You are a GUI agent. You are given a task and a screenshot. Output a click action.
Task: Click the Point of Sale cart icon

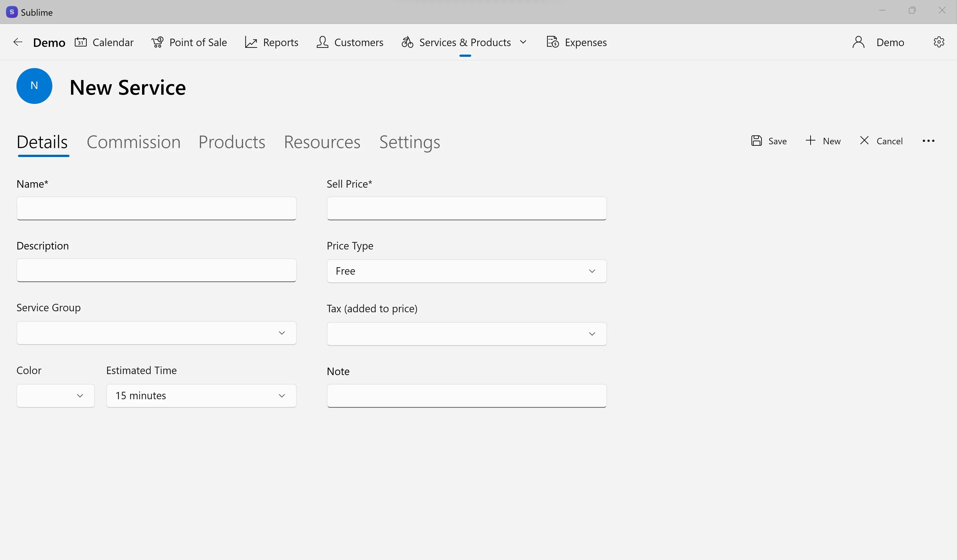point(158,42)
